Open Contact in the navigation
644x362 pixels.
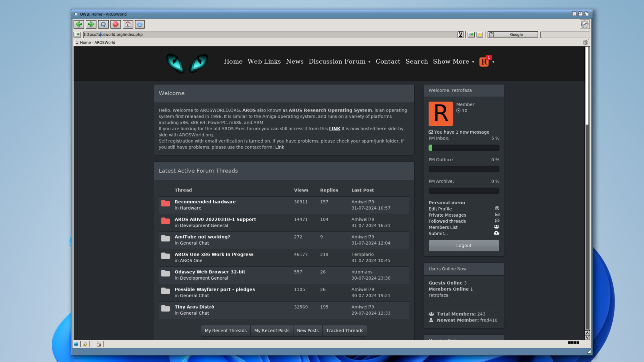388,61
